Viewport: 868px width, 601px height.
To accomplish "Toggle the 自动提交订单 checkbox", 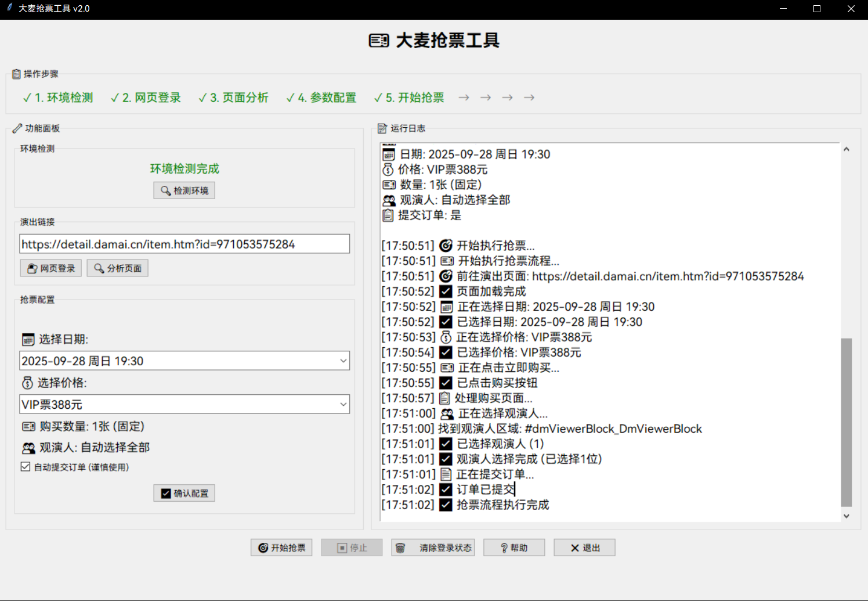I will pos(26,467).
